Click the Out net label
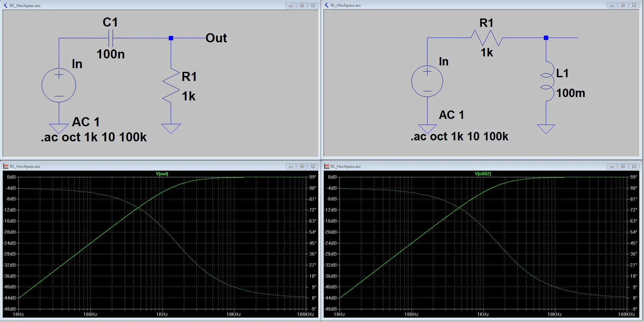The width and height of the screenshot is (644, 322). pyautogui.click(x=216, y=38)
